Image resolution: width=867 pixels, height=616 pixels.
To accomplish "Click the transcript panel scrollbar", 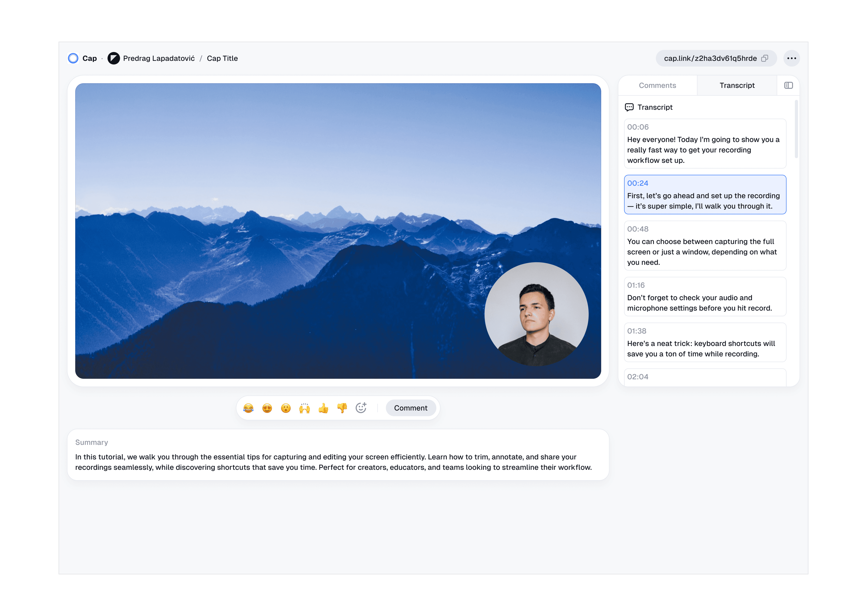I will click(796, 129).
